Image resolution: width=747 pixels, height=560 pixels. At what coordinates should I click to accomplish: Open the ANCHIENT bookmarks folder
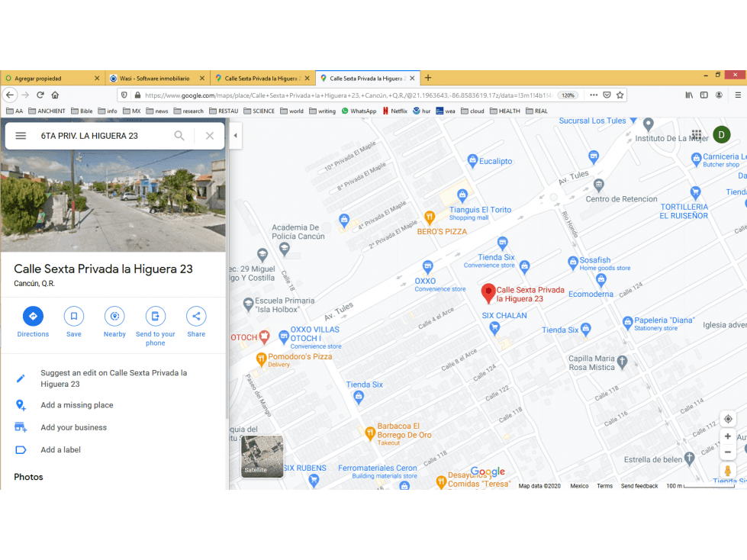[47, 111]
